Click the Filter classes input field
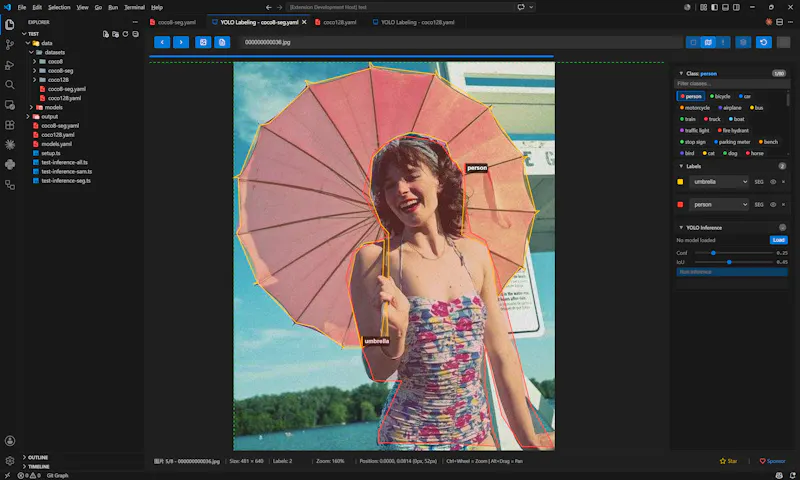The width and height of the screenshot is (800, 480). (732, 84)
